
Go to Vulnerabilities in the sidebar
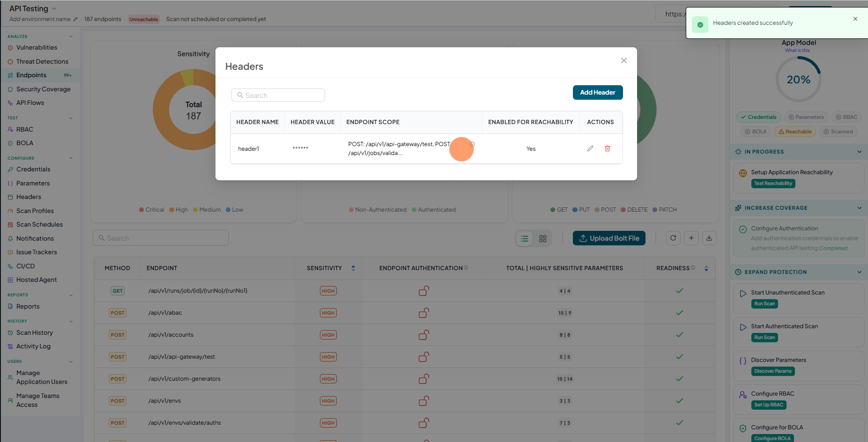[37, 47]
